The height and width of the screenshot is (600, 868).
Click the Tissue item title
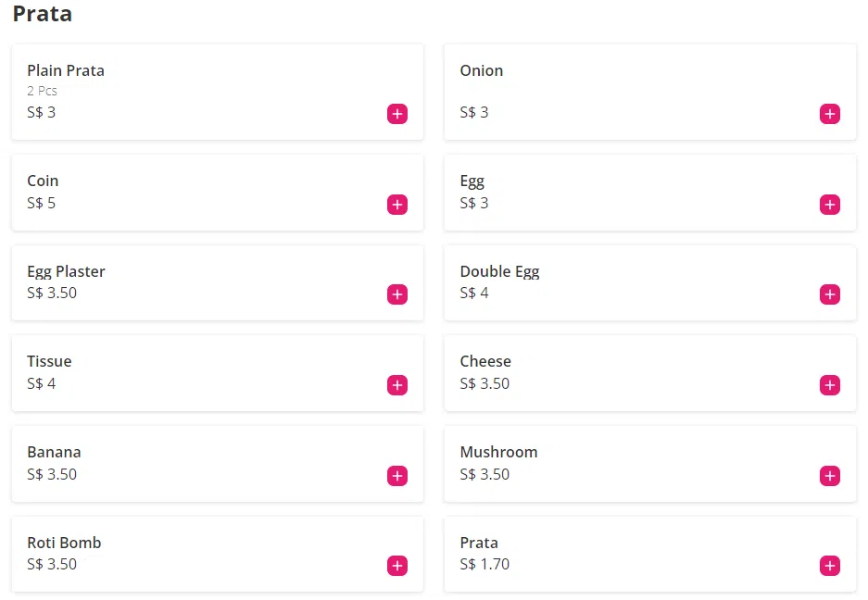(49, 361)
